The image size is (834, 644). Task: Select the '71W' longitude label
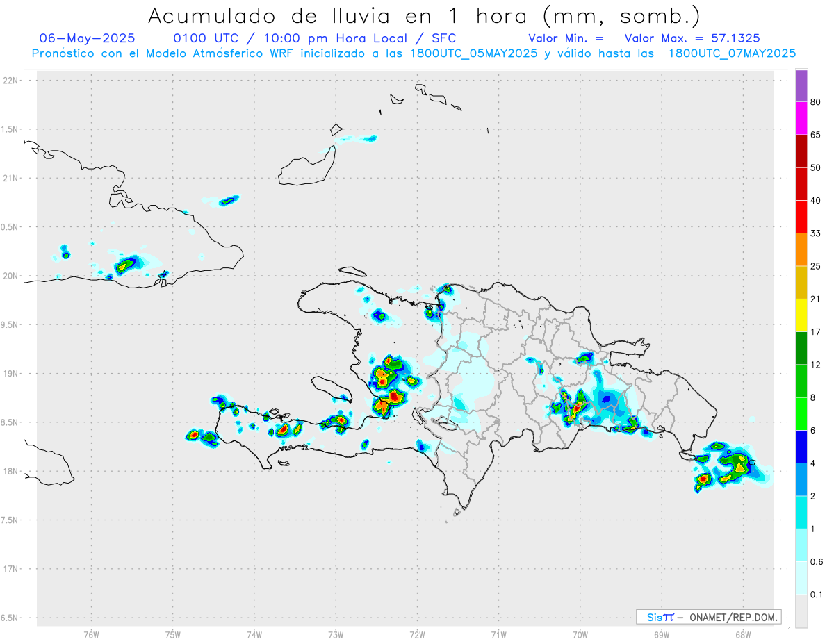[x=498, y=634]
